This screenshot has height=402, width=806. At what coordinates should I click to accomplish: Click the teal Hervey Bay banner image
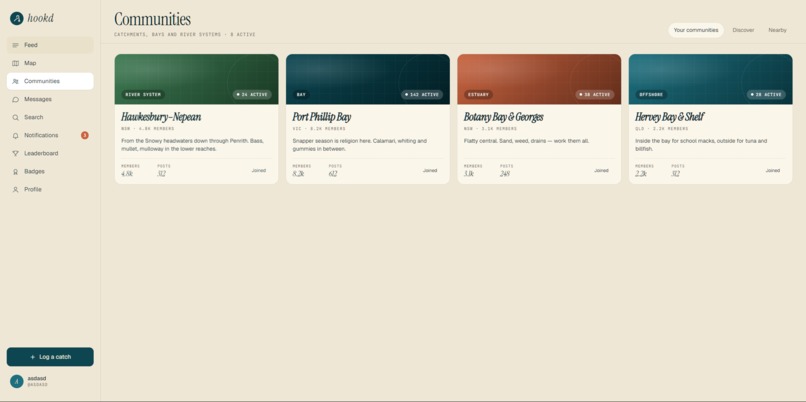[710, 79]
